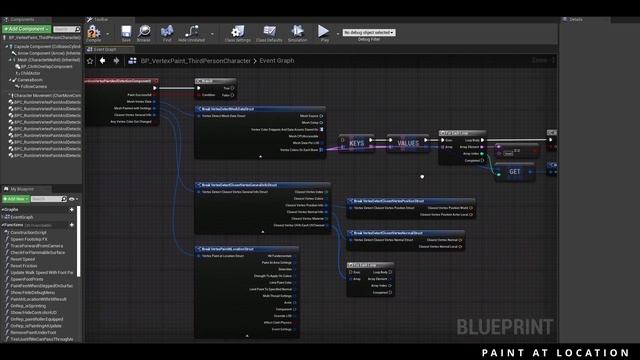Viewport: 640px width, 360px height.
Task: Select the CameraBoom component
Action: point(30,80)
